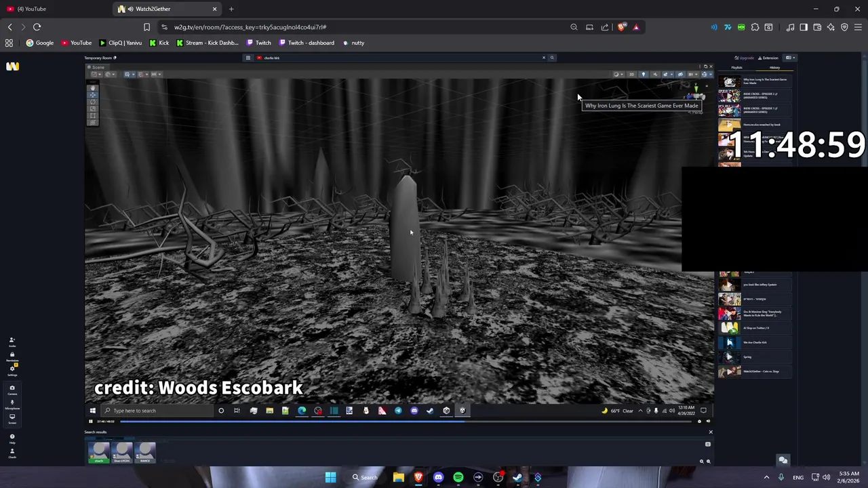Click the Upgrade link
Viewport: 868px width, 488px height.
[x=745, y=58]
